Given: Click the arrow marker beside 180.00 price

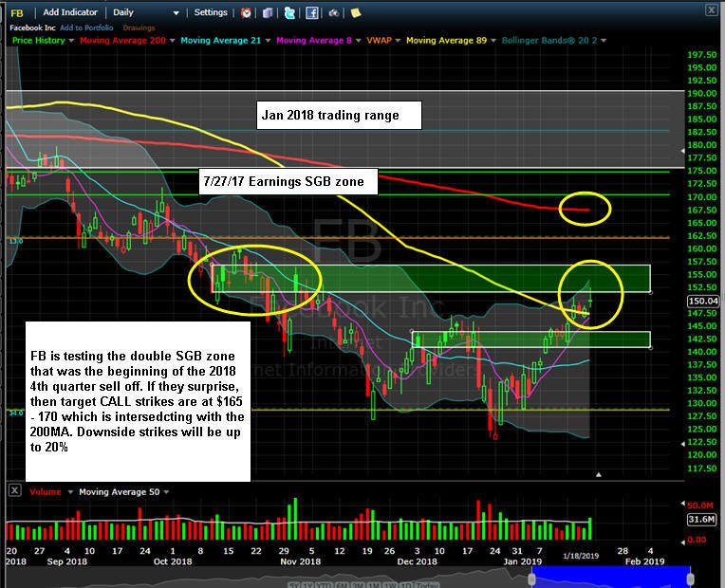Looking at the screenshot, I should 682,151.
